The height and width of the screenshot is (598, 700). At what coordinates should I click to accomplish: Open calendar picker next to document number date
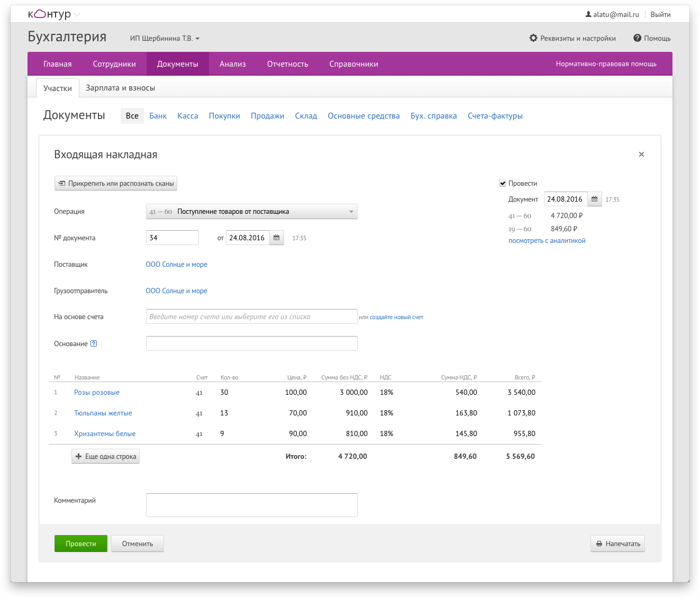pos(277,238)
